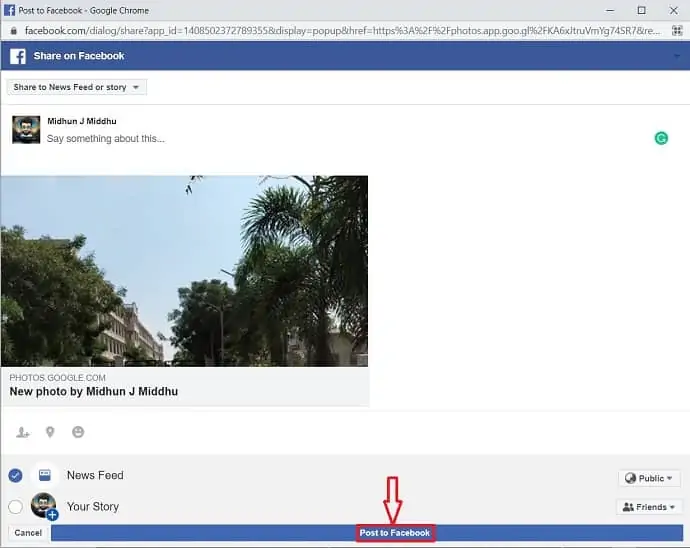690x548 pixels.
Task: Click the Cancel button
Action: [x=28, y=533]
